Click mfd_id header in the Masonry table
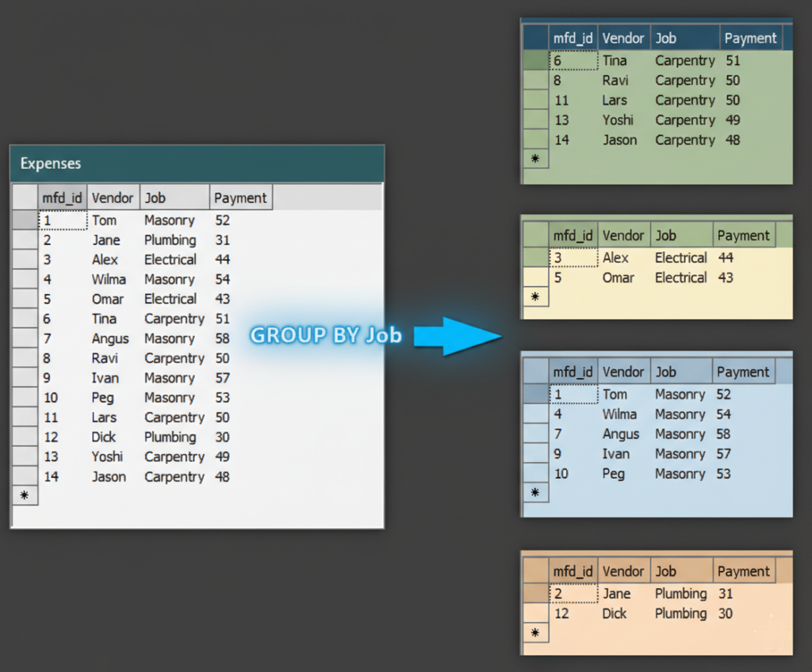This screenshot has width=812, height=672. (573, 372)
